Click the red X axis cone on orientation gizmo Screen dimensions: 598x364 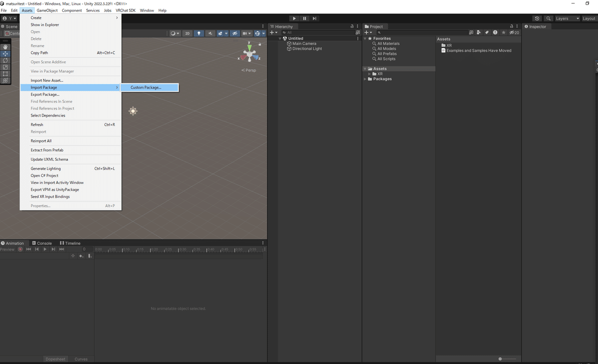click(x=243, y=57)
